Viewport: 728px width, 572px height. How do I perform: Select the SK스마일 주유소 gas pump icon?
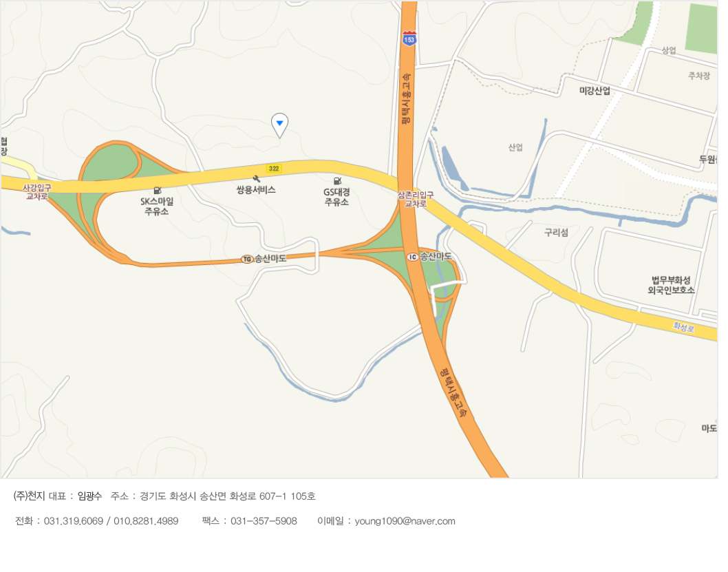[x=158, y=190]
